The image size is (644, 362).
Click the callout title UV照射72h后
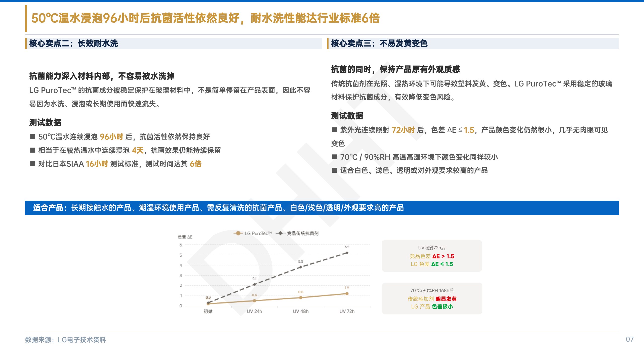432,248
